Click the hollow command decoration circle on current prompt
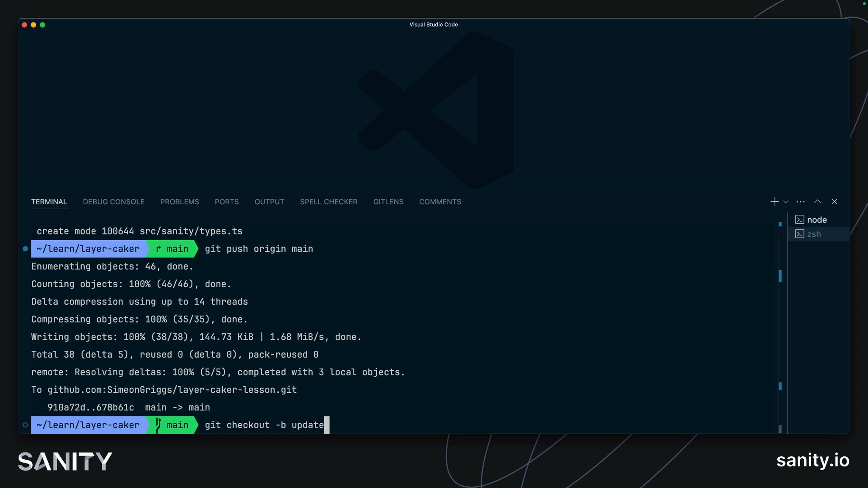This screenshot has height=488, width=868. coord(25,425)
